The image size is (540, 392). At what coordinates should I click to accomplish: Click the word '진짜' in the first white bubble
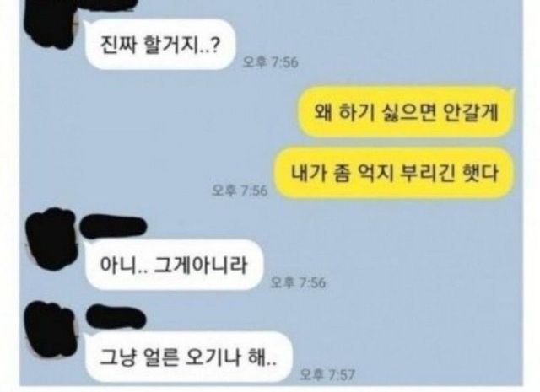118,45
